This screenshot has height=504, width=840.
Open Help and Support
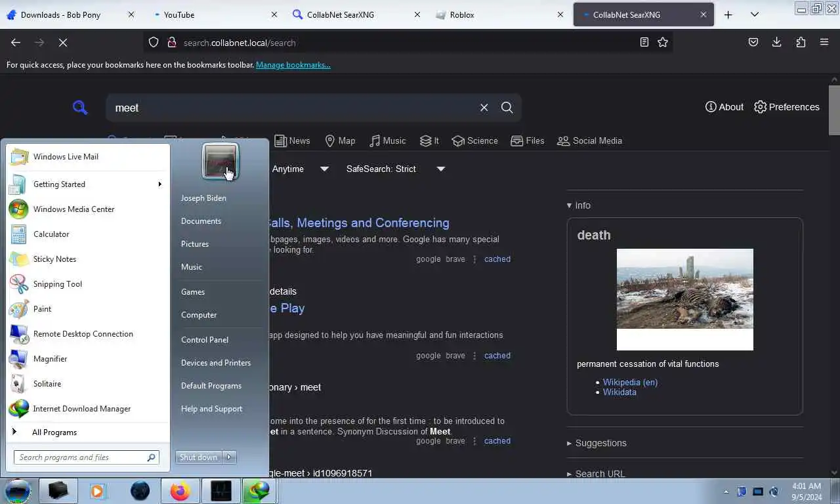pyautogui.click(x=211, y=409)
